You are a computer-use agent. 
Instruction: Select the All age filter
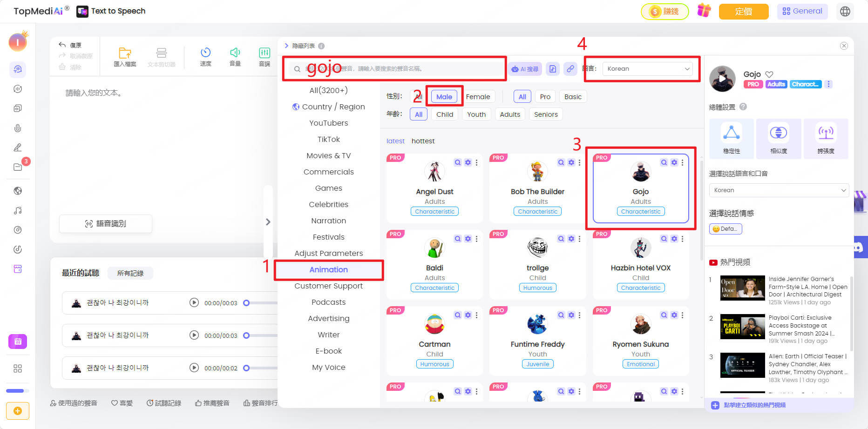[419, 114]
